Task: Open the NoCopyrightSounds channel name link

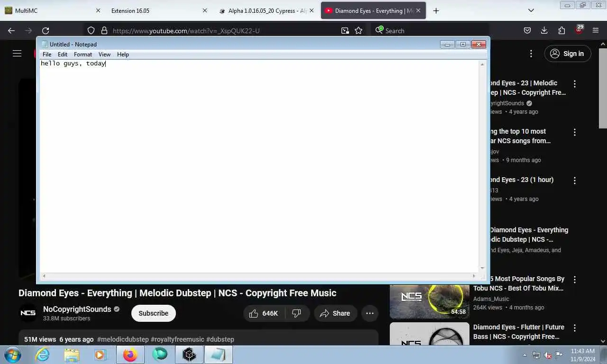Action: pos(77,309)
